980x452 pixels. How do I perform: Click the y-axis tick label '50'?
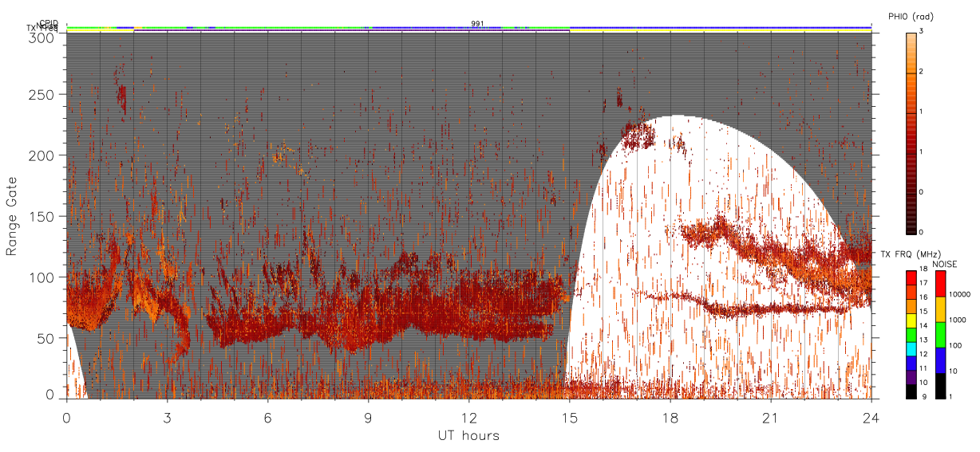46,338
